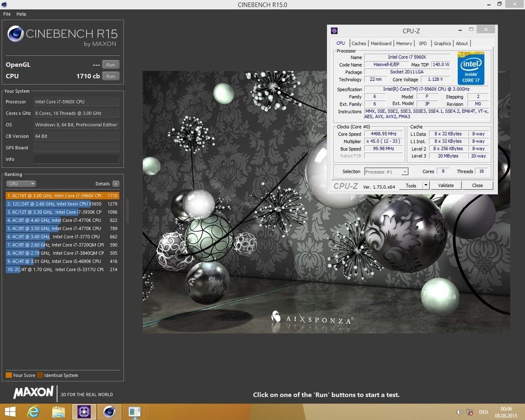Screen dimensions: 525x420
Task: Select ranking row Xeon X5650 score 1279
Action: click(x=62, y=204)
